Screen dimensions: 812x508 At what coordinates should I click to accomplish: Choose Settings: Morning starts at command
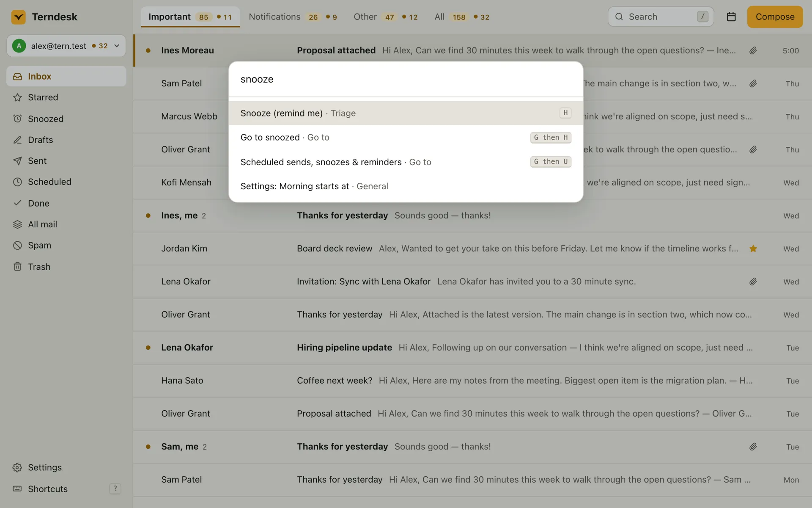pos(406,186)
